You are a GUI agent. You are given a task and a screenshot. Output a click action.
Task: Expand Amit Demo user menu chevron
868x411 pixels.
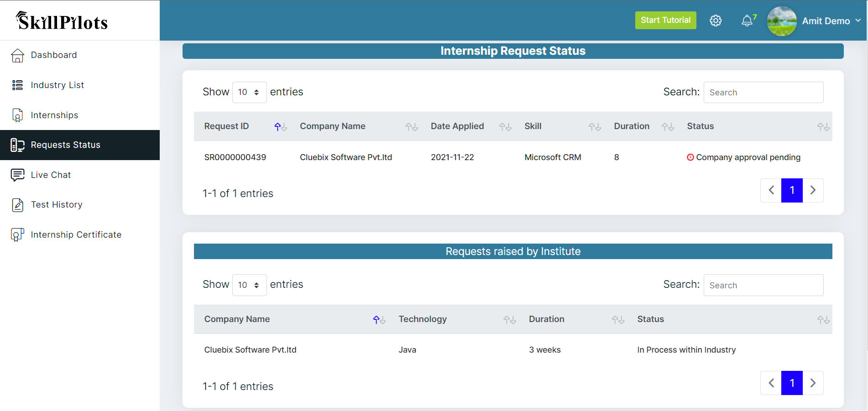pos(858,21)
